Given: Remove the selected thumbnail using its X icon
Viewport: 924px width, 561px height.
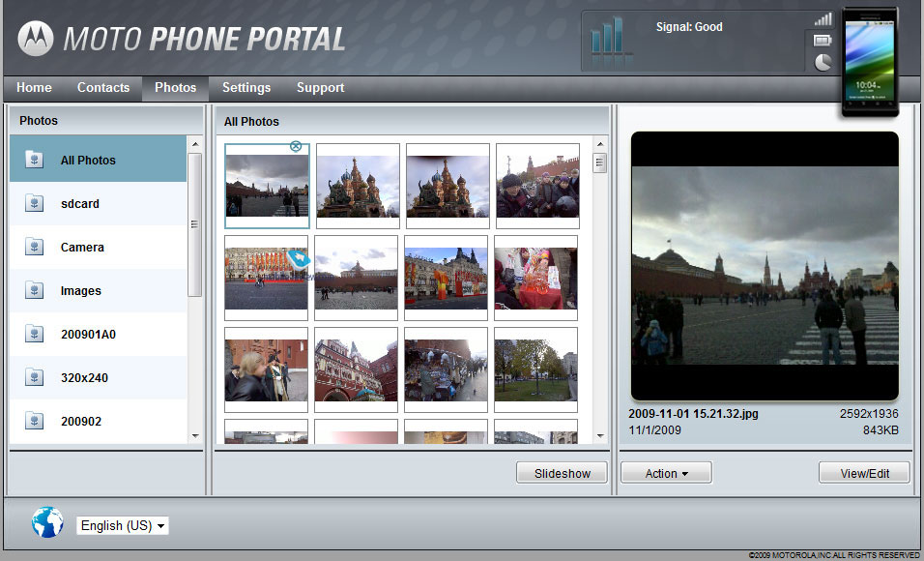Looking at the screenshot, I should point(296,146).
